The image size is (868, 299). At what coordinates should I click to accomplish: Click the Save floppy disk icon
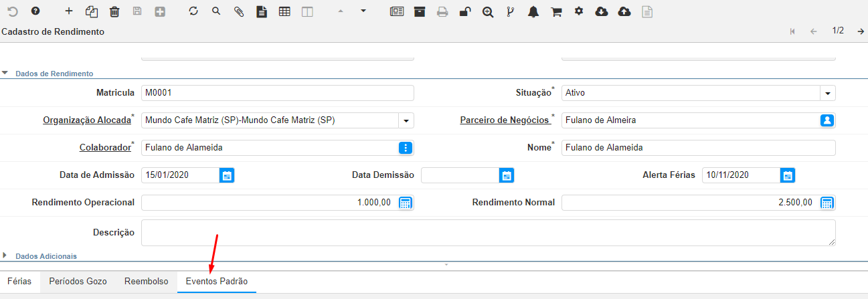coord(137,11)
